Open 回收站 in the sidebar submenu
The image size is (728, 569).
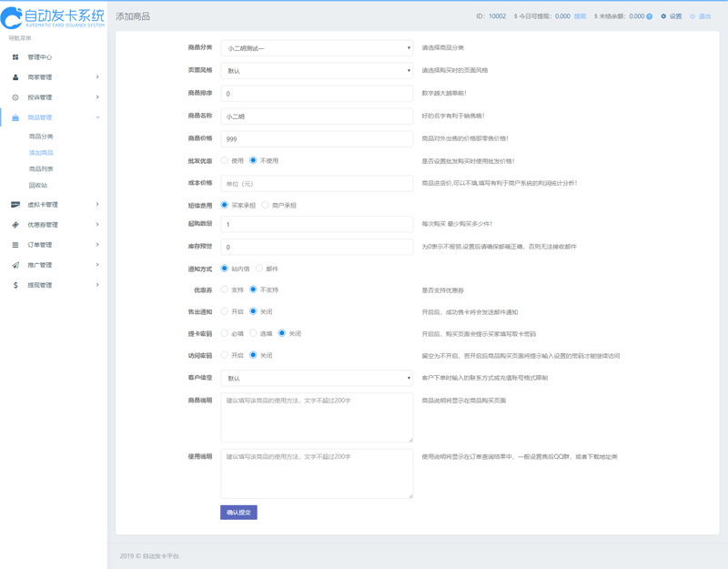click(x=38, y=186)
